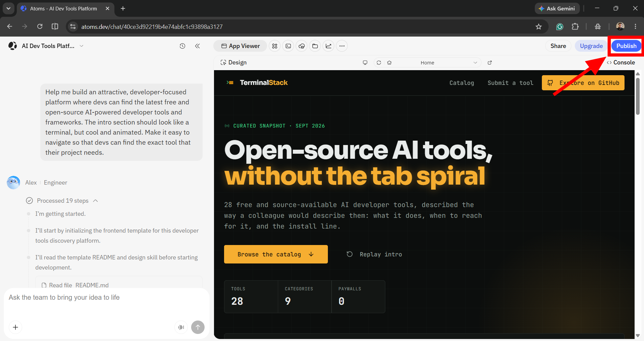Viewport: 644px width, 341px height.
Task: Open the terminal icon in the toolbar
Action: [x=288, y=46]
